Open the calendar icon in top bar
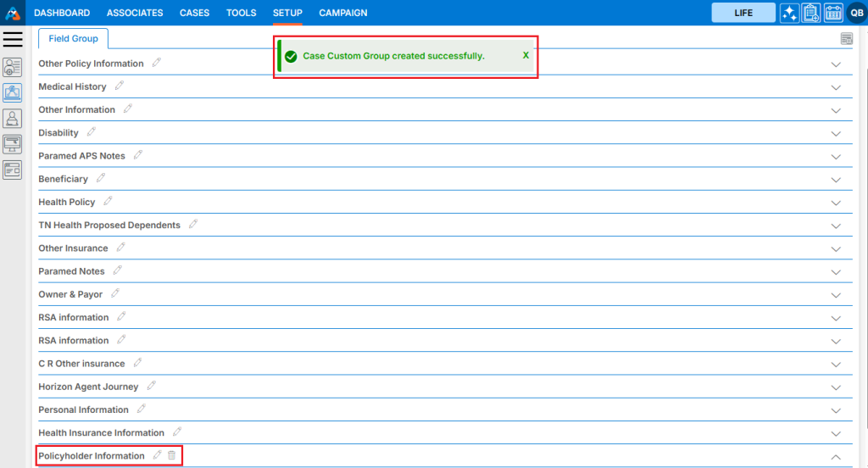Image resolution: width=868 pixels, height=468 pixels. [833, 13]
